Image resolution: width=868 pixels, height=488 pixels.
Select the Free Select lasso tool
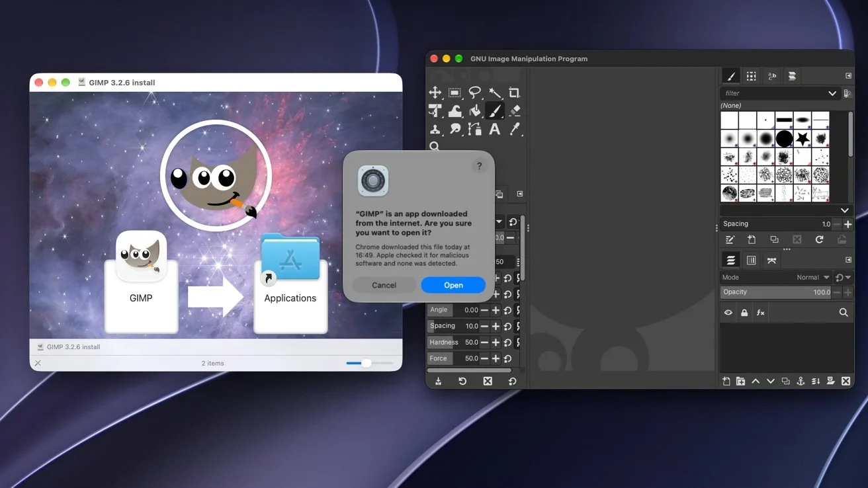click(474, 93)
